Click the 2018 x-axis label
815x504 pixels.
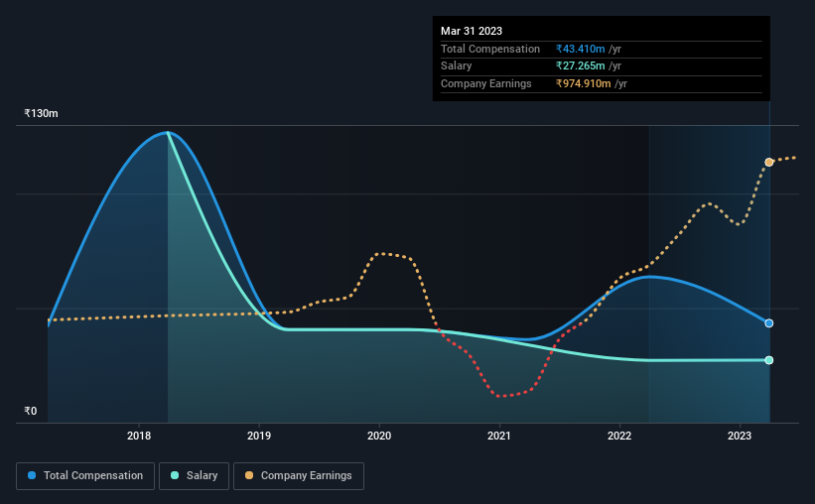point(139,436)
